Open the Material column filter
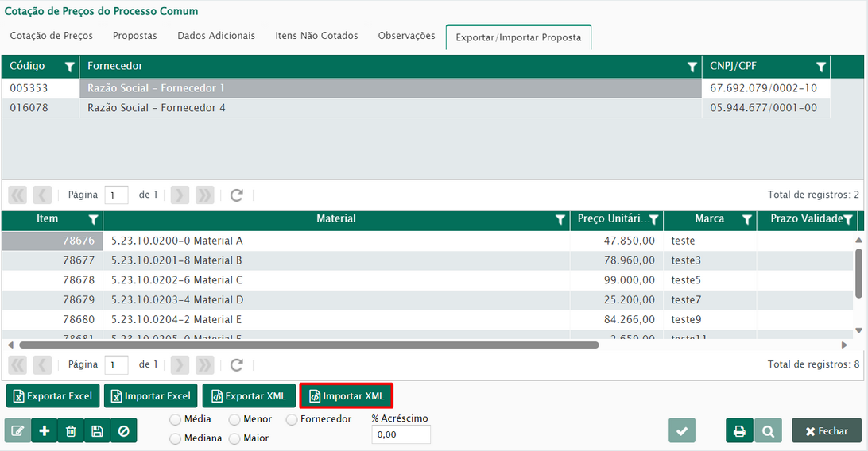Screen dimensions: 868x451 tap(560, 220)
